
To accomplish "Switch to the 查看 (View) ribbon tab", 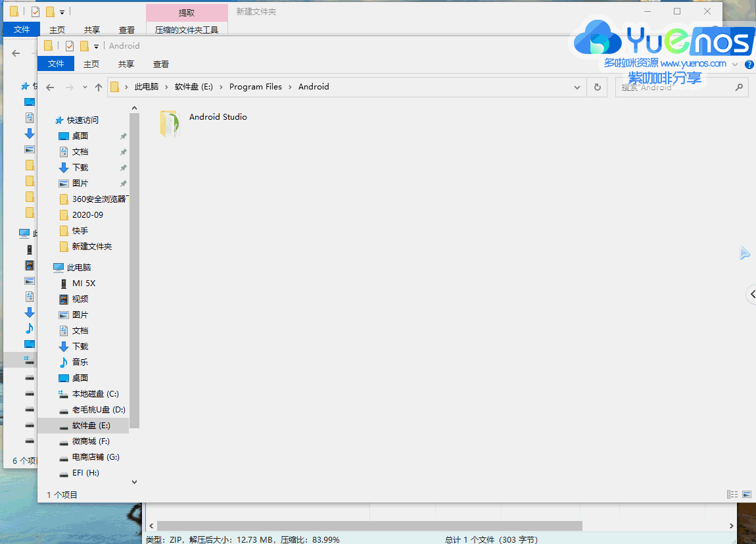I will [x=161, y=64].
